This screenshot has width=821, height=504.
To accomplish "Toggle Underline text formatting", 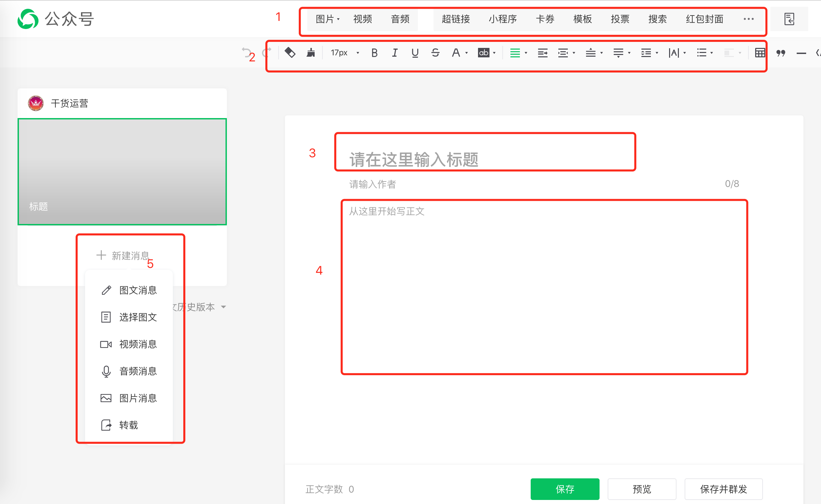I will [415, 53].
